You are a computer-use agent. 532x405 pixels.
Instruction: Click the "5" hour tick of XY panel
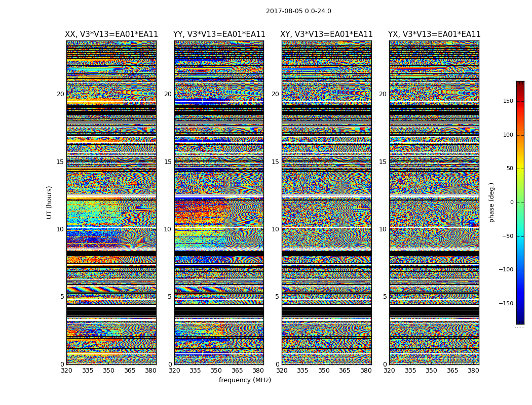277,297
